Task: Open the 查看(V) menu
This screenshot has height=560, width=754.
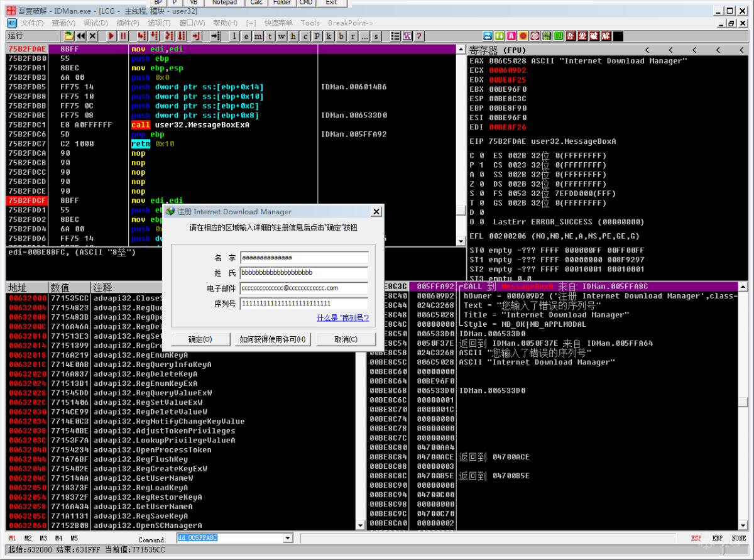Action: coord(63,23)
